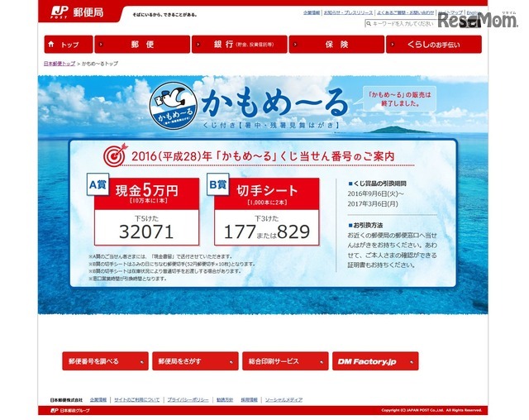Screen dimensions: 529x420
Task: Click the 郵便番号を調べる button
Action: click(x=105, y=361)
